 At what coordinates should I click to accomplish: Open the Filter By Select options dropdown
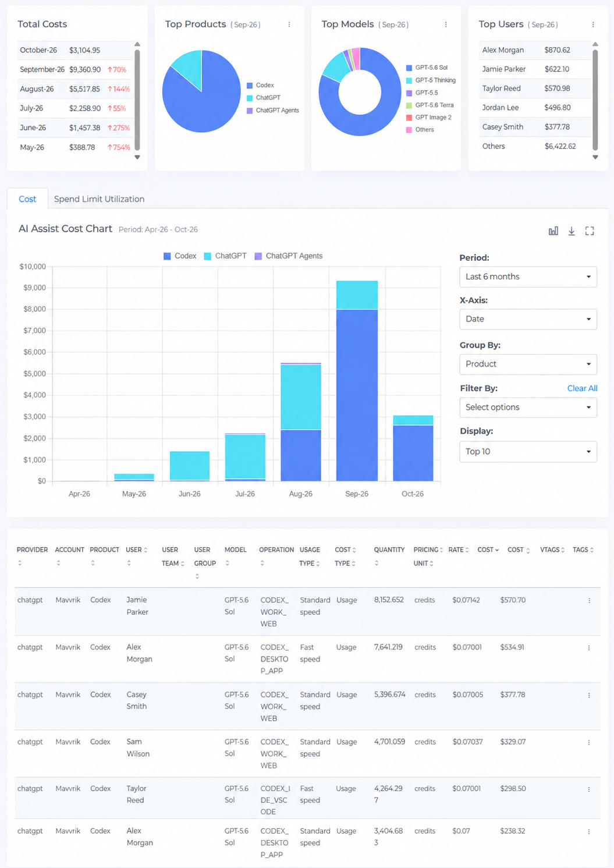tap(528, 408)
